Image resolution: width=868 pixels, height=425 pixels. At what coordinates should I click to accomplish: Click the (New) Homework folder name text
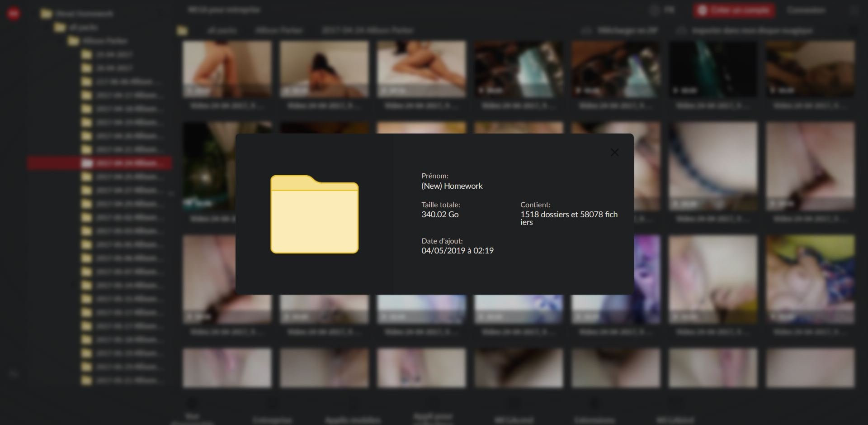(x=452, y=186)
